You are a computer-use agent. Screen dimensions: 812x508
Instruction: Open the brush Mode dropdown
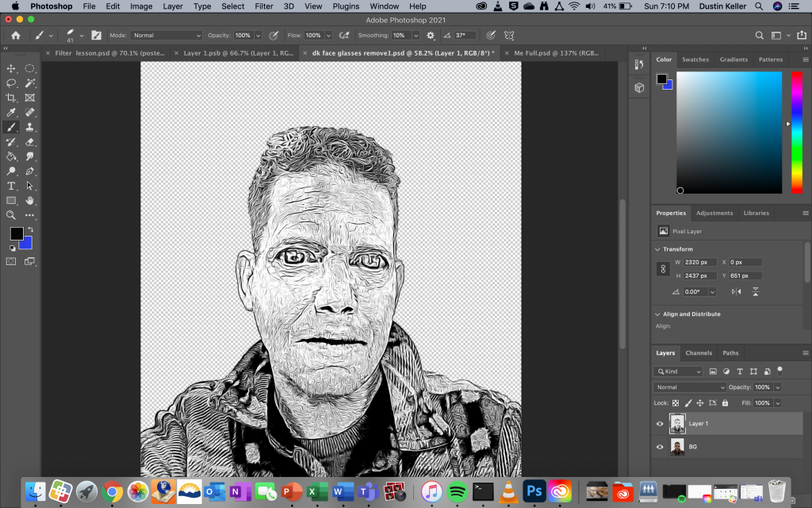click(x=167, y=36)
